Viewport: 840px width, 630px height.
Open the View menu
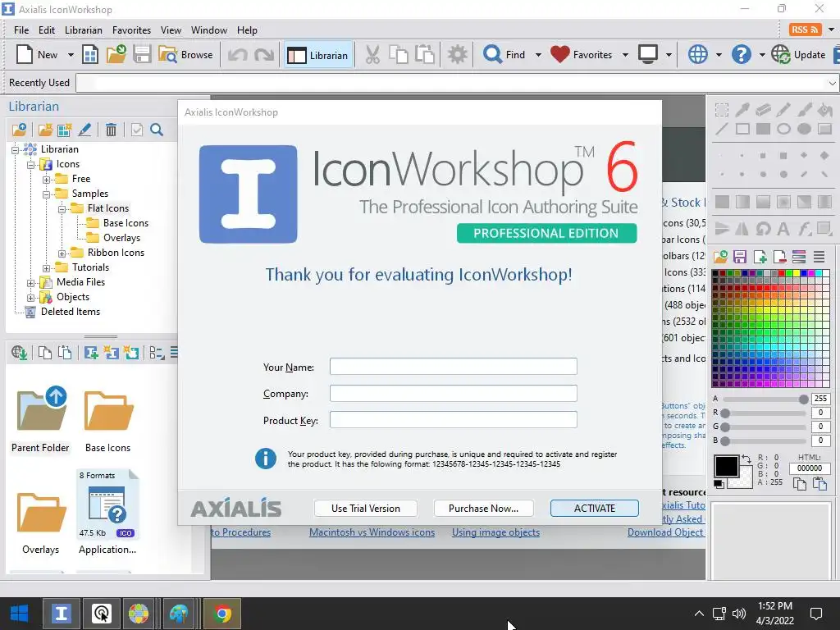[x=171, y=30]
